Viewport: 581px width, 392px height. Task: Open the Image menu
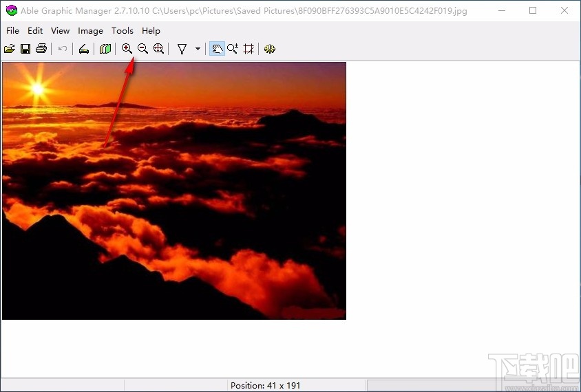[x=90, y=31]
